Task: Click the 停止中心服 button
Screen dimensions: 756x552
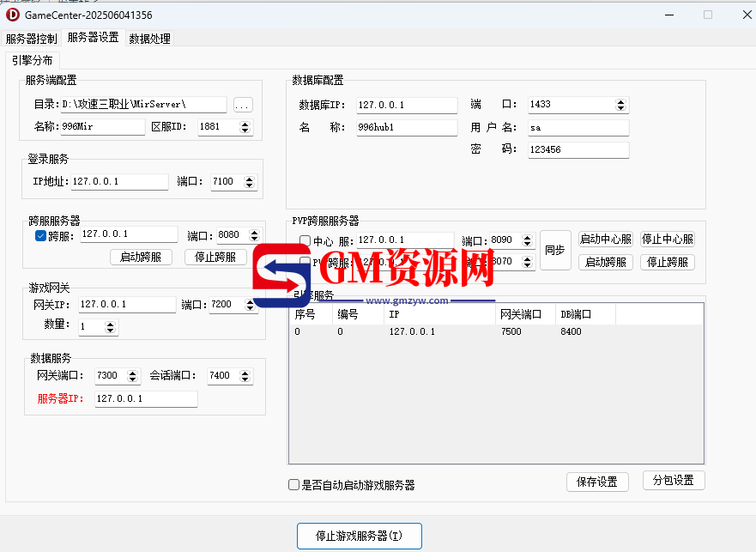Action: pos(668,240)
